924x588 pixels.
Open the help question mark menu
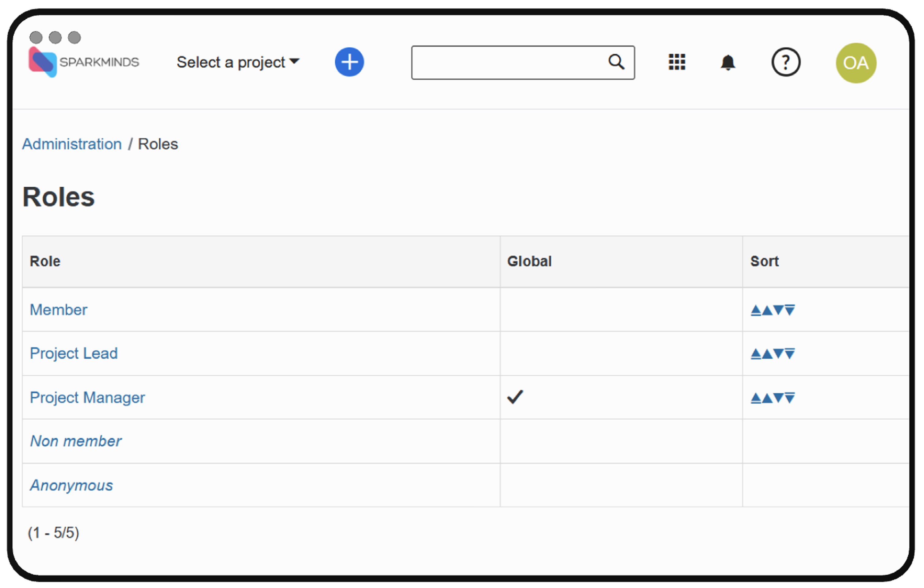pos(785,62)
